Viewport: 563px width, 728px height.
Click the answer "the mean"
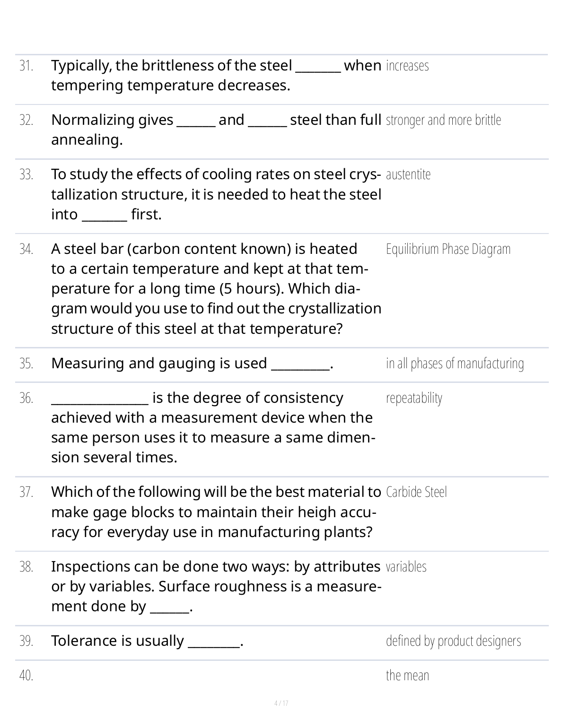pos(407,676)
